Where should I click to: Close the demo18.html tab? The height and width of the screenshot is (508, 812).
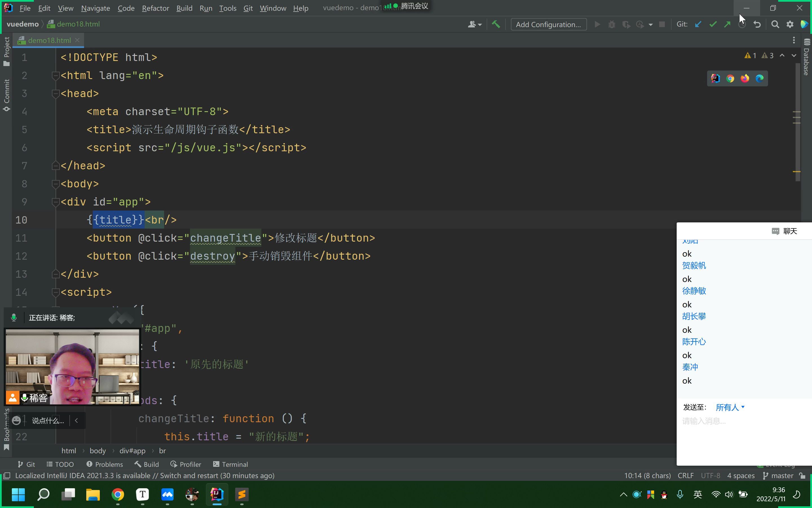point(77,40)
